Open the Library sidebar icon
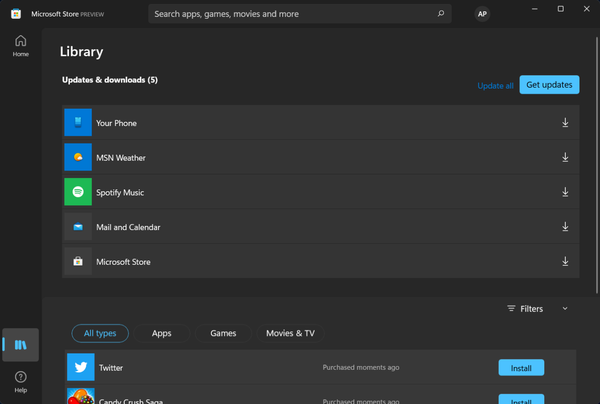600x404 pixels. 21,345
